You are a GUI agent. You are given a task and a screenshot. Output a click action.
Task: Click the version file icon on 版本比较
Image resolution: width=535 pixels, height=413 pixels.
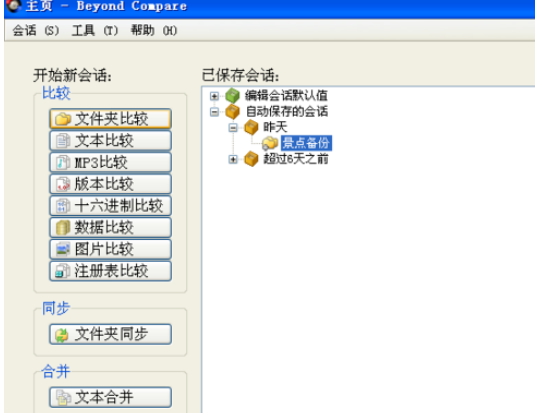coord(63,184)
